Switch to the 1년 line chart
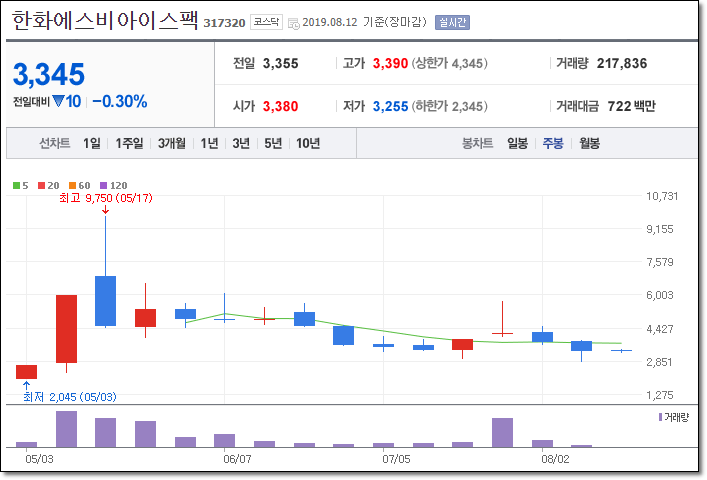Viewport: 707px width, 480px height. pos(209,143)
